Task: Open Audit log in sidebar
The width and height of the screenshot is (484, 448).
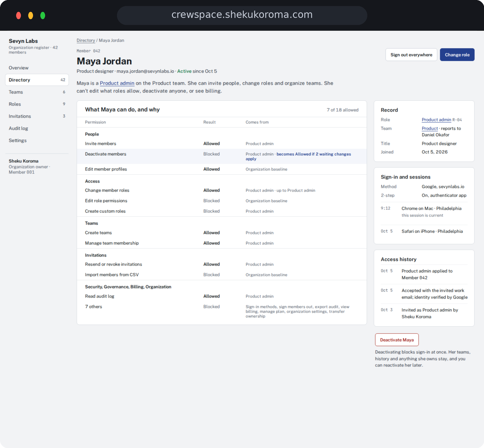Action: pos(37,128)
